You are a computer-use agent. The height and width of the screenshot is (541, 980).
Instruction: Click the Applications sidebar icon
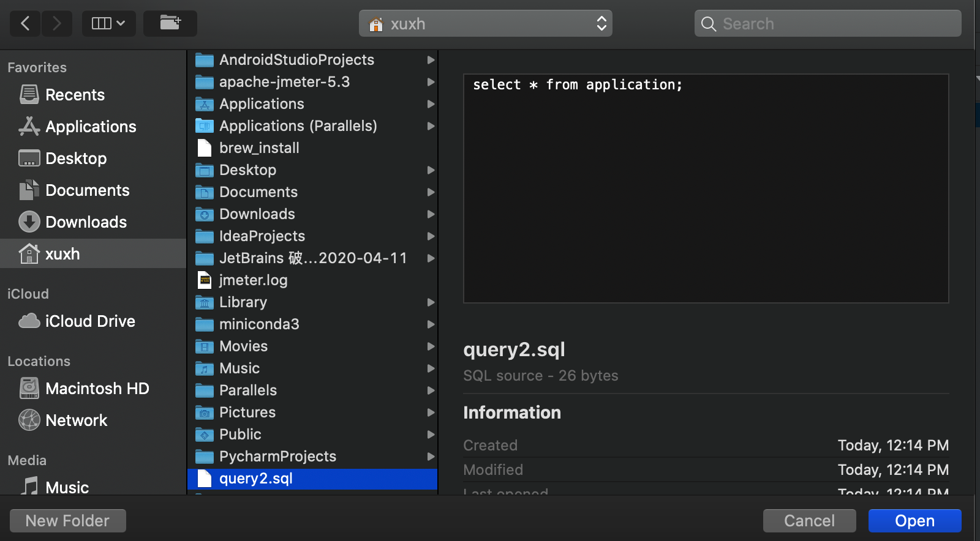click(29, 127)
